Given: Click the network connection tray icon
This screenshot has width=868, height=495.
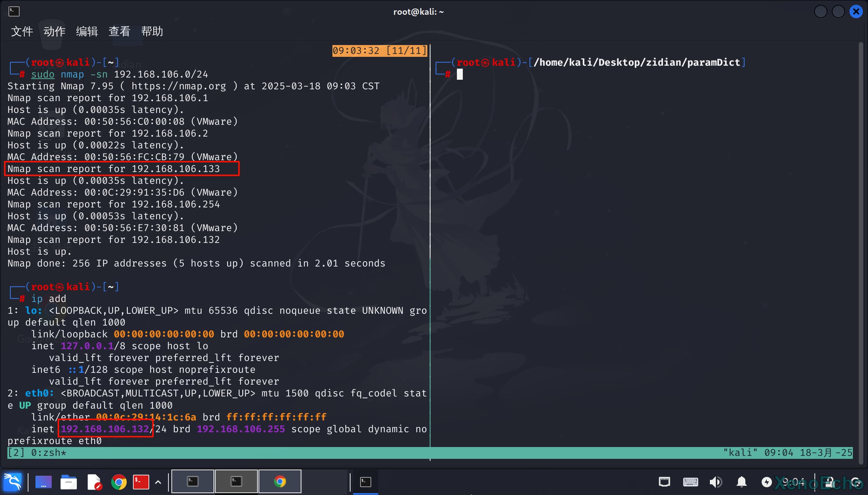Looking at the screenshot, I should coord(664,482).
